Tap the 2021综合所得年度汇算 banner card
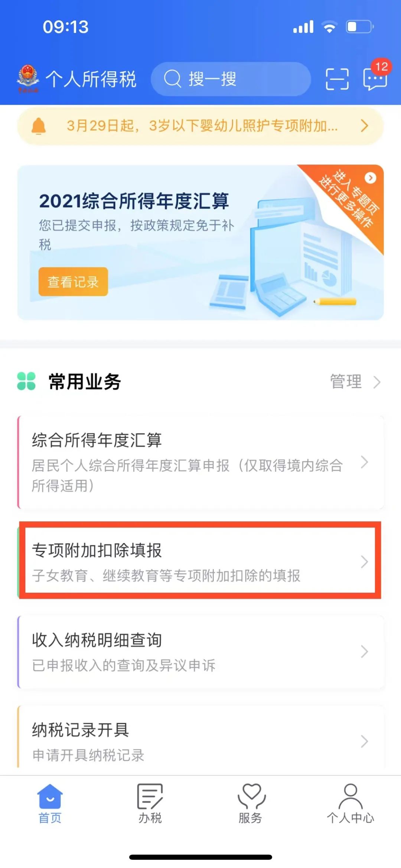Screen dimensions: 401x868 click(x=200, y=242)
